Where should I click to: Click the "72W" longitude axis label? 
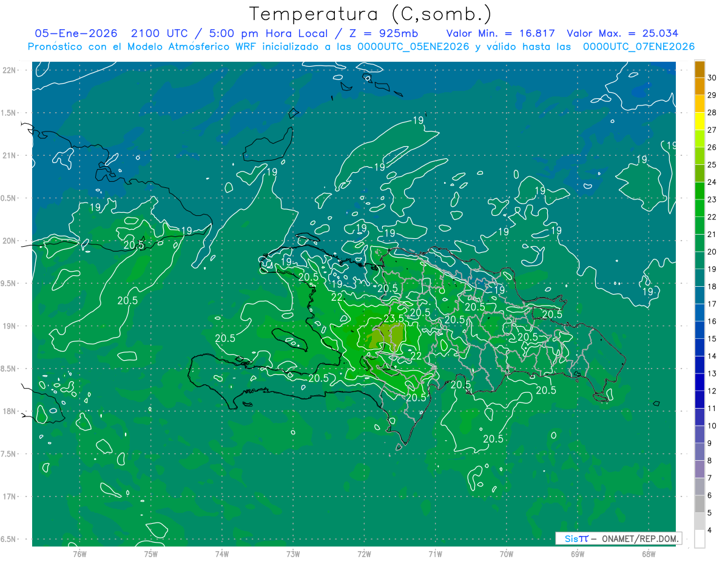[x=364, y=554]
